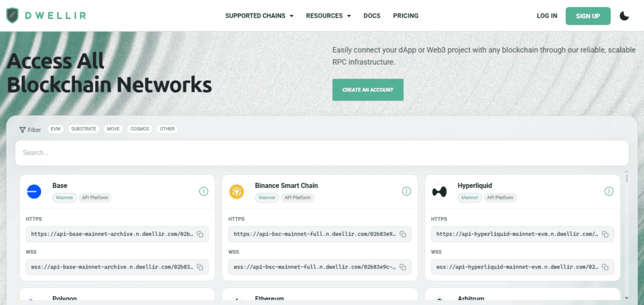Image resolution: width=644 pixels, height=305 pixels.
Task: Filter chains by Substrate
Action: [x=84, y=129]
